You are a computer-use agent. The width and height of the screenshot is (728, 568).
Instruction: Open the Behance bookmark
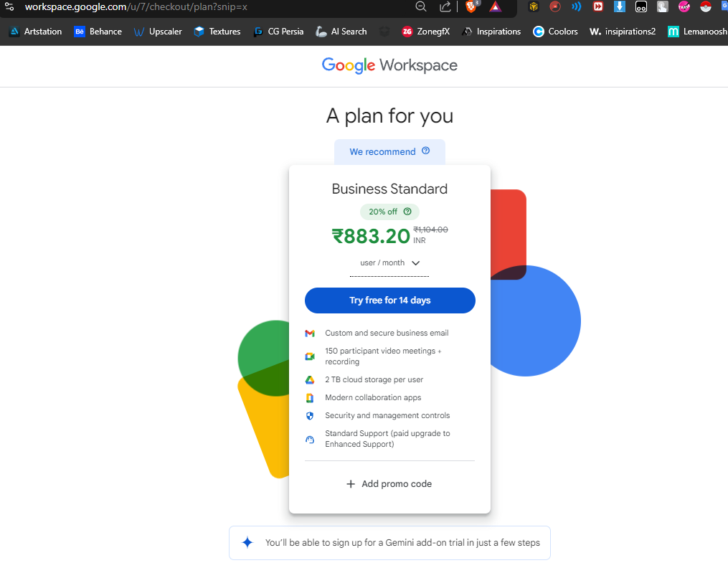(x=98, y=32)
